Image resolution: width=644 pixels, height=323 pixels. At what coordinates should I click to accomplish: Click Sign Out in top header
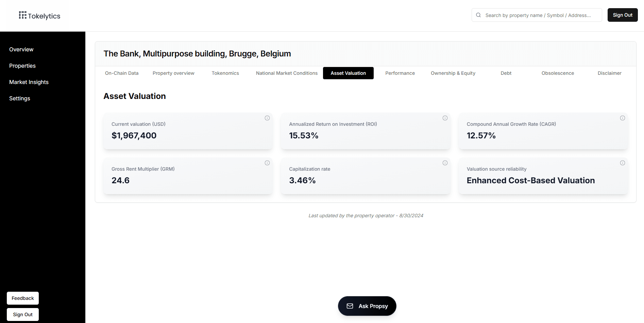[x=622, y=15]
